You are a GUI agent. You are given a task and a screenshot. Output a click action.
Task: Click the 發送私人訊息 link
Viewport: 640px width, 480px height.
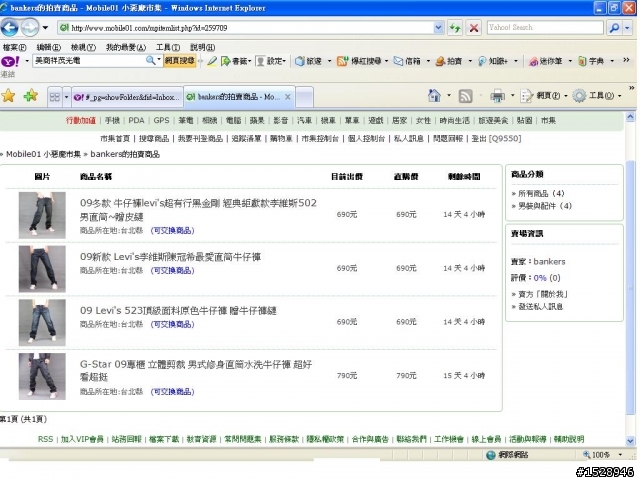540,307
